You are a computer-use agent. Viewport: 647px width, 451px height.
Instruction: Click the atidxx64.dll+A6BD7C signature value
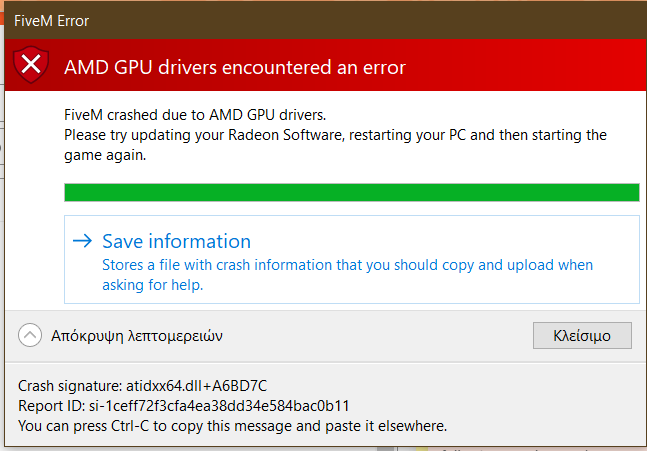point(196,385)
